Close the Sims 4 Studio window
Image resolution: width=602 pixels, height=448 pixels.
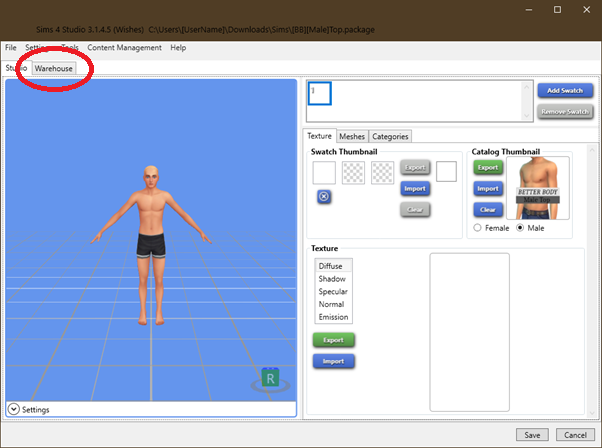[x=587, y=10]
